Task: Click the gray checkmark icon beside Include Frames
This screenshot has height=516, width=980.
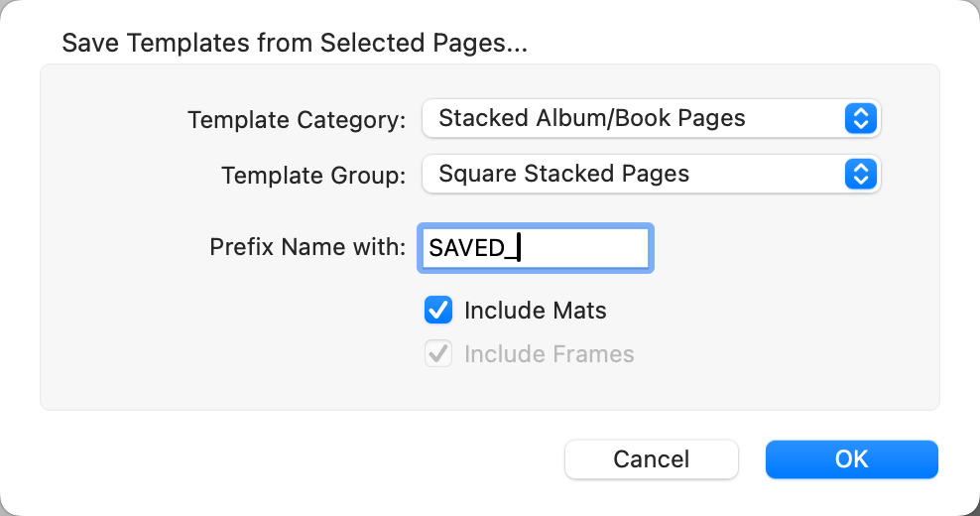Action: point(438,354)
